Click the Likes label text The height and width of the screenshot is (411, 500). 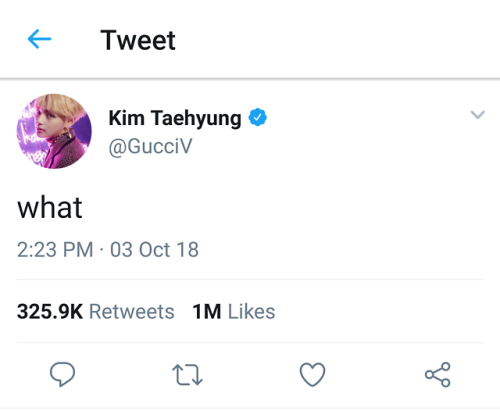252,312
